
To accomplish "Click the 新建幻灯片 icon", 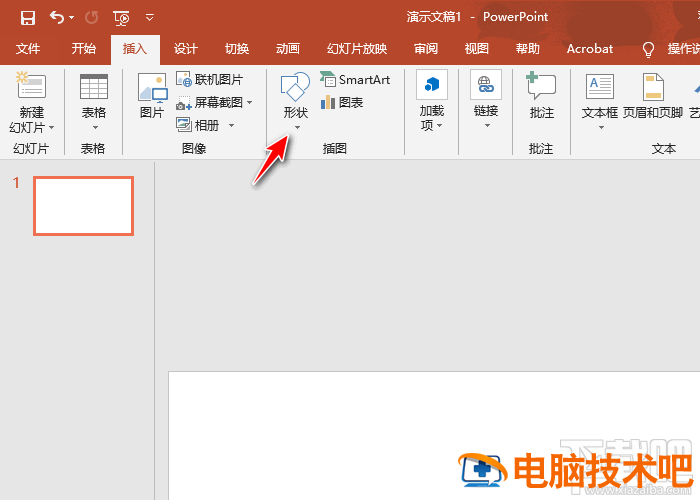I will point(31,85).
